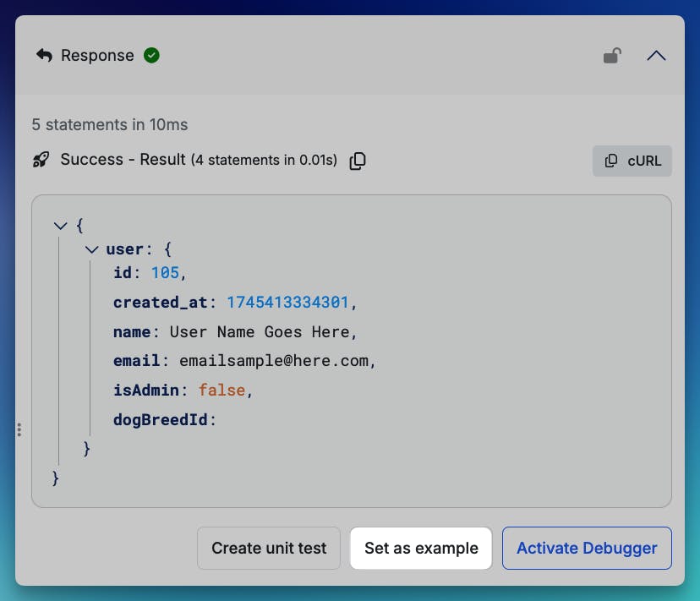Screen dimensions: 700x601
Task: Click the rocket Success icon
Action: click(41, 160)
